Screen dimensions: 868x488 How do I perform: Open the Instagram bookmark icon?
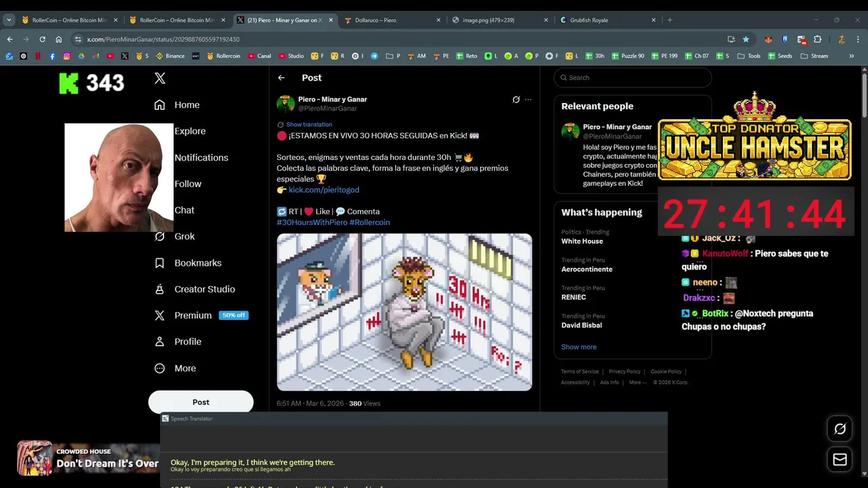[66, 56]
